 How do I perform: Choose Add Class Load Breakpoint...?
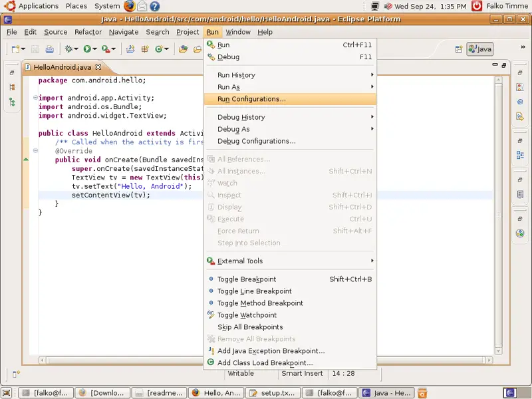(x=290, y=362)
